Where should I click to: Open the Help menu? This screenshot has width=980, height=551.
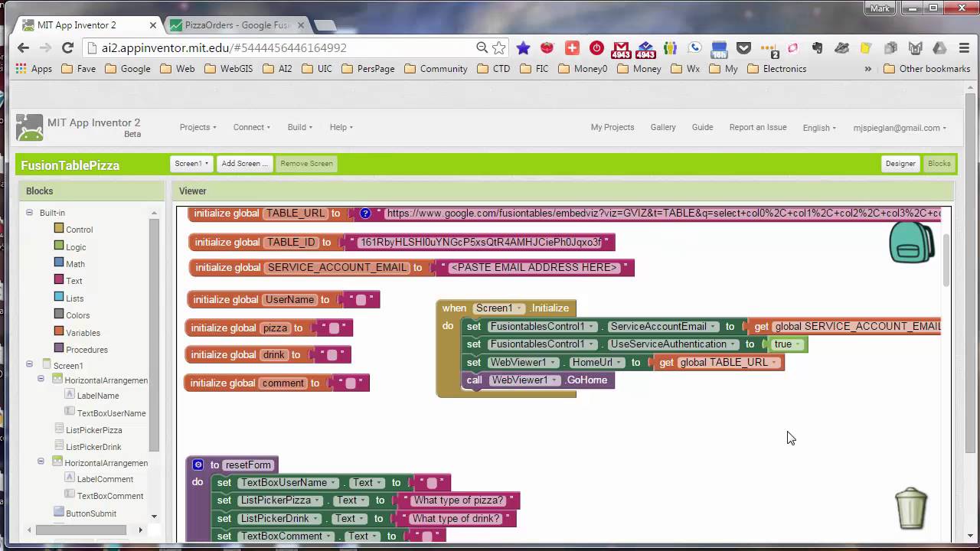(x=341, y=128)
